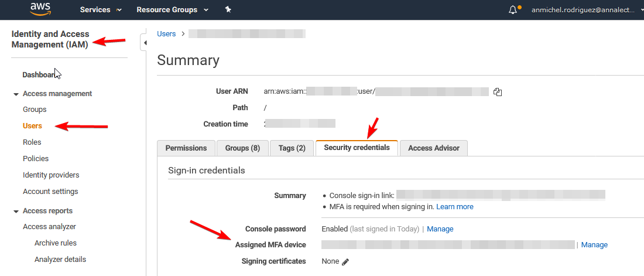Open Account settings page
Image resolution: width=644 pixels, height=276 pixels.
pyautogui.click(x=50, y=192)
